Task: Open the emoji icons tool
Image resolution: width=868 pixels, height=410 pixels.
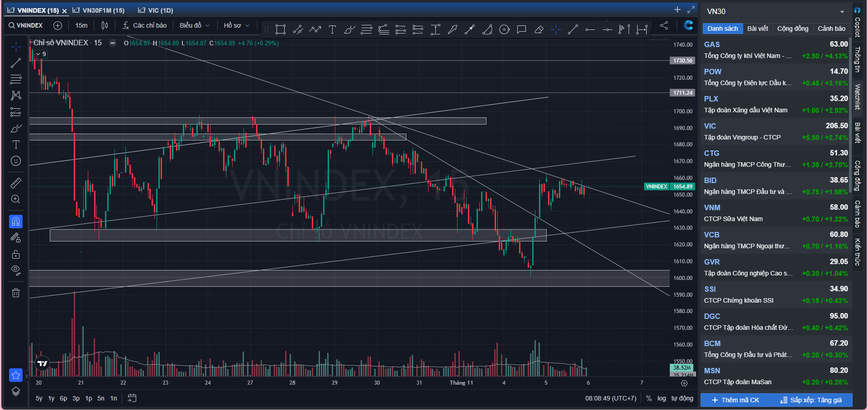Action: point(16,161)
